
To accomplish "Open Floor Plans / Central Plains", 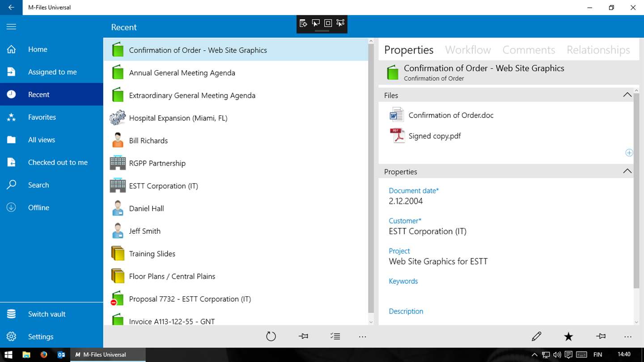I will [x=235, y=276].
